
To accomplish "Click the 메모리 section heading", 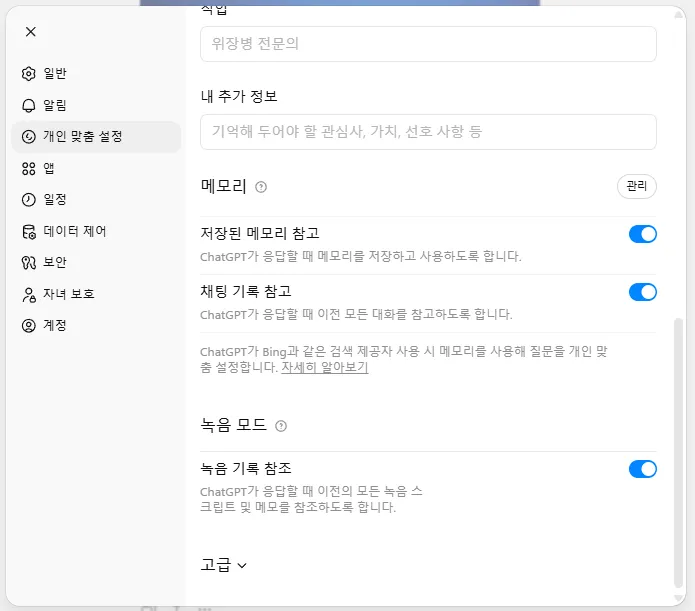I will pyautogui.click(x=223, y=186).
